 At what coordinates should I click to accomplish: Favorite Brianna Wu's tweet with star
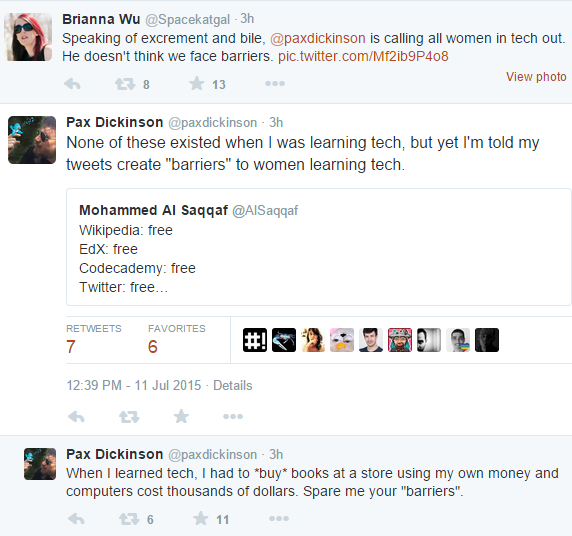[x=197, y=84]
